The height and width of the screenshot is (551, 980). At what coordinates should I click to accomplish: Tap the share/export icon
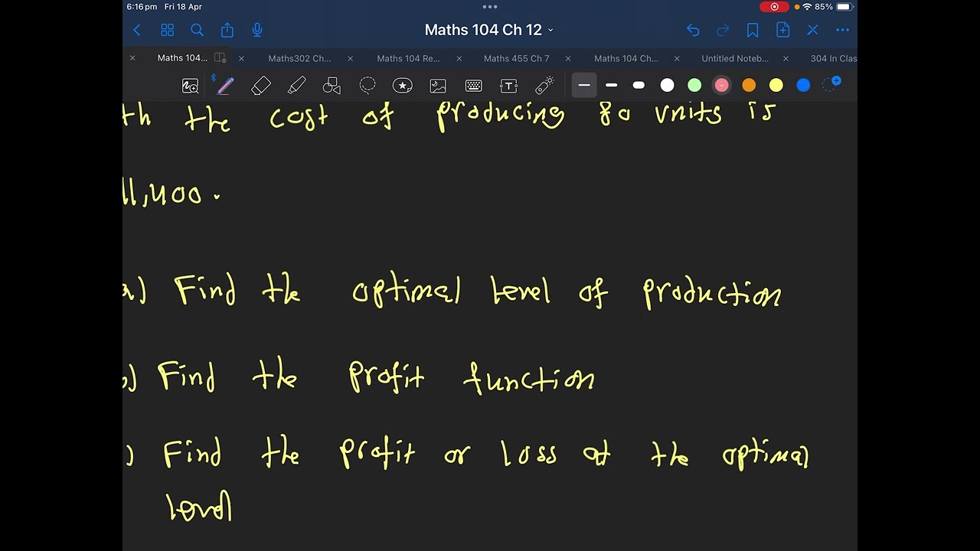click(x=227, y=30)
